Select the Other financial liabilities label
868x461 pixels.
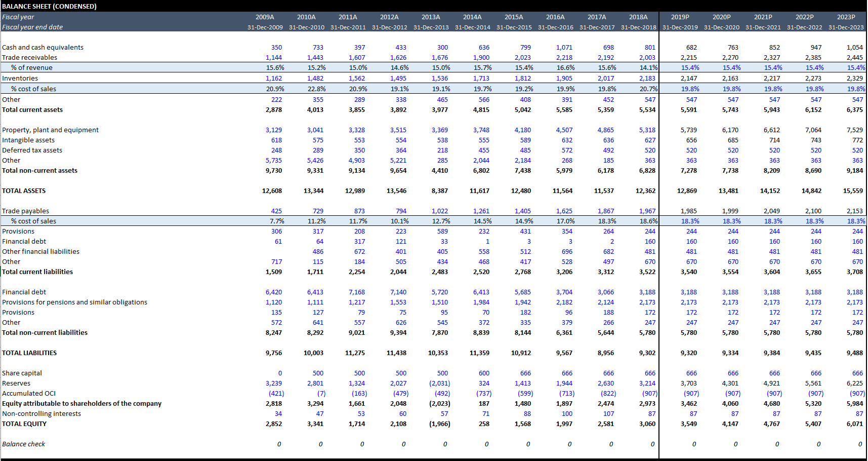tap(40, 252)
